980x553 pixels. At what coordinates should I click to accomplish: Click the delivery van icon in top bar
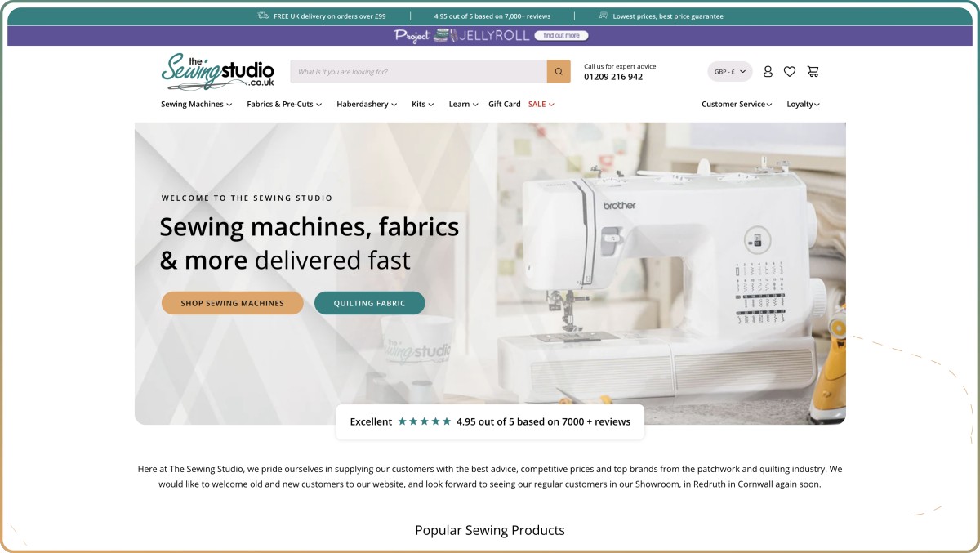click(263, 16)
